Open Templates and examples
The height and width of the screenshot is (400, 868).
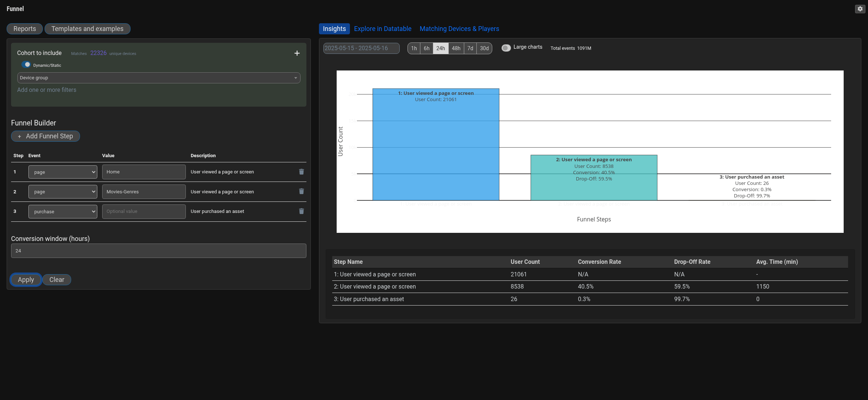coord(87,29)
